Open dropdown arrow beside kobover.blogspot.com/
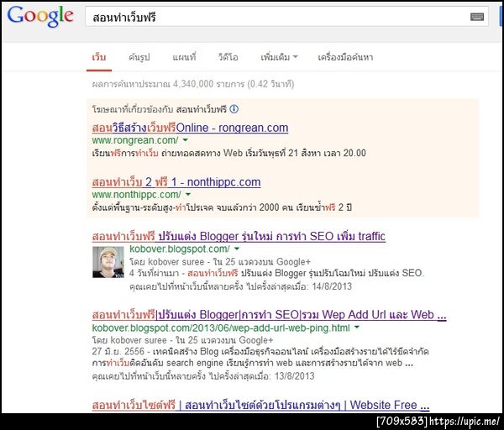This screenshot has height=430, width=504. 237,249
